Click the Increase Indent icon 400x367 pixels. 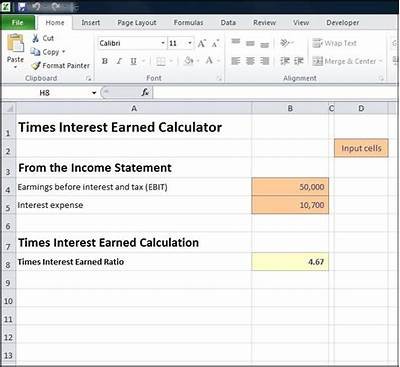coord(299,61)
